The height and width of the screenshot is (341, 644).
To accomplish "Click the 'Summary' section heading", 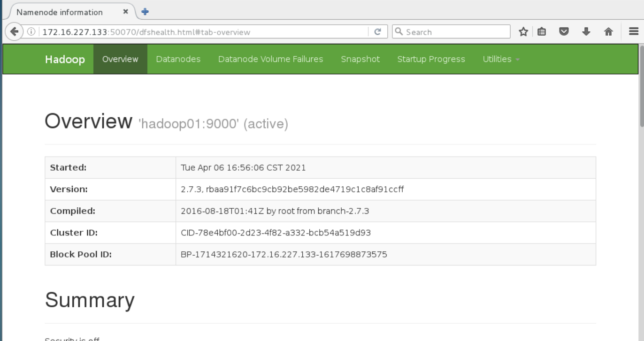I will pos(90,300).
